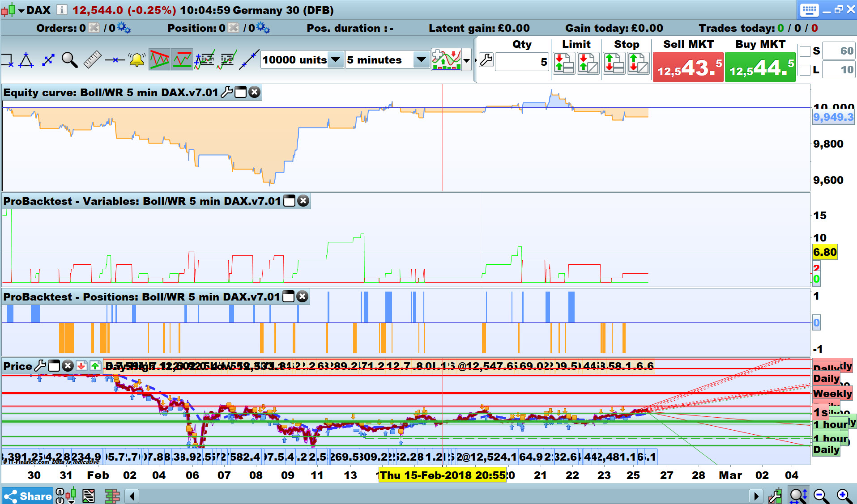
Task: Select the trend line drawing tool
Action: (x=249, y=60)
